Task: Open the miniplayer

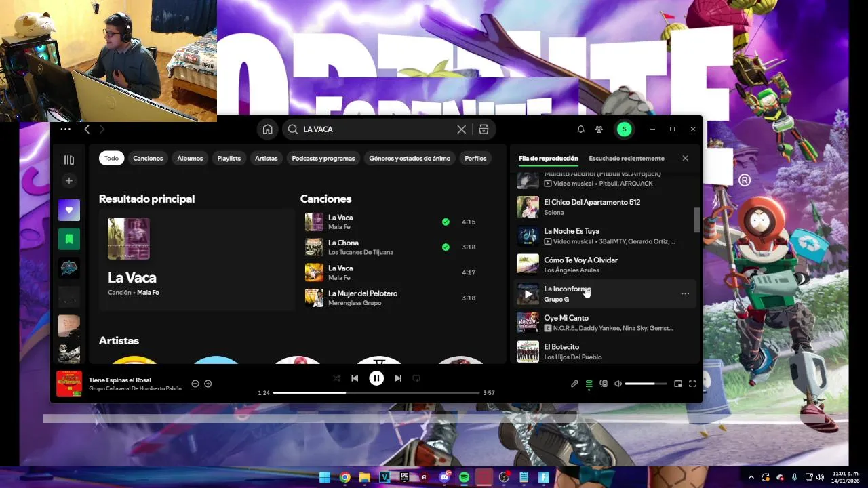Action: pos(678,384)
